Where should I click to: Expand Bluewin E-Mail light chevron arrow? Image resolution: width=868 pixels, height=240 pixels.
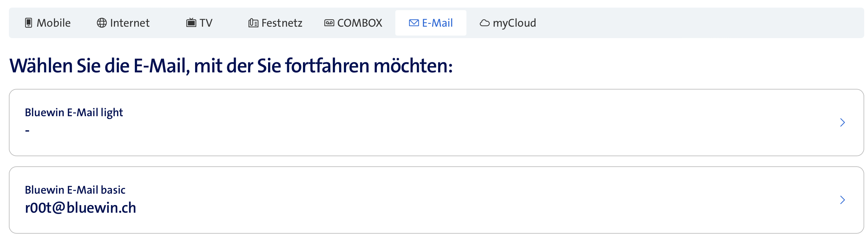[842, 122]
